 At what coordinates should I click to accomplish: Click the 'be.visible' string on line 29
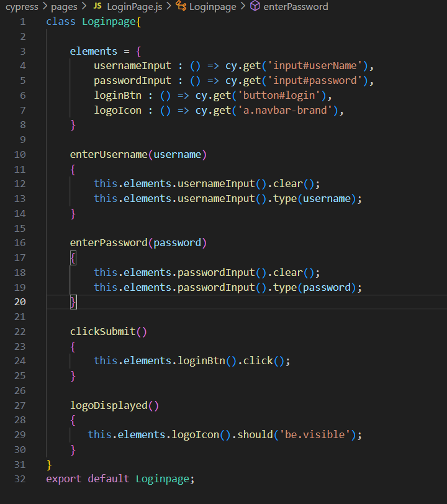(x=315, y=434)
